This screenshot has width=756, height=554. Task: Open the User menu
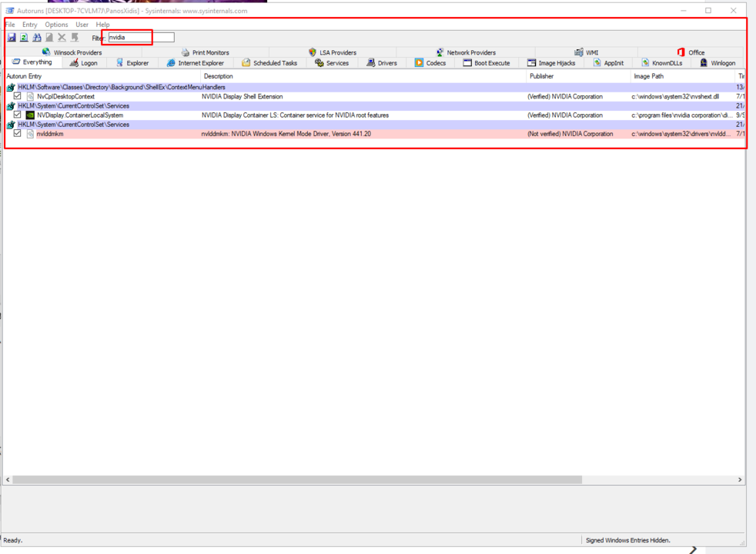point(82,25)
